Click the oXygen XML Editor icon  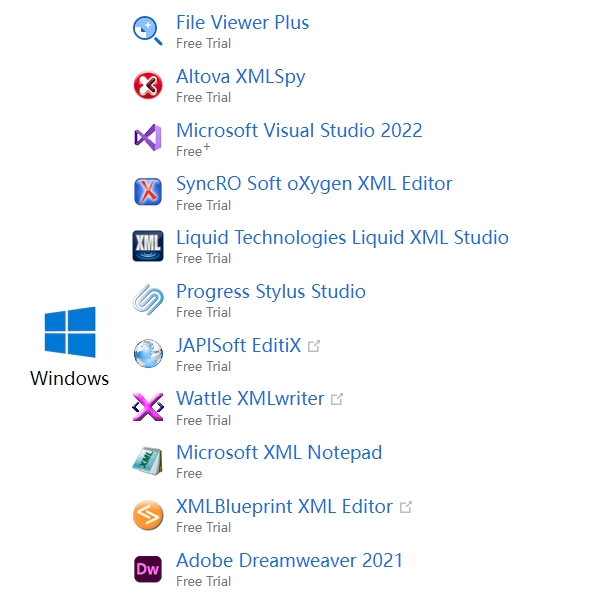click(x=148, y=192)
